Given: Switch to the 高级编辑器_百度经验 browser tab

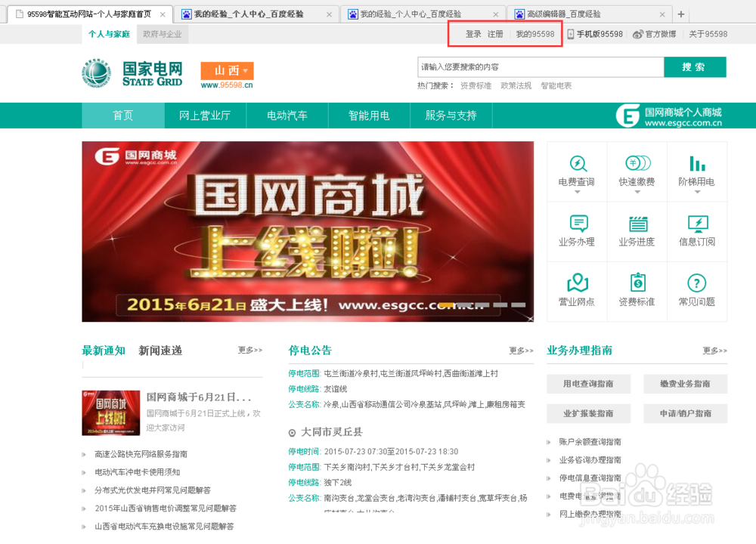Looking at the screenshot, I should tap(588, 14).
